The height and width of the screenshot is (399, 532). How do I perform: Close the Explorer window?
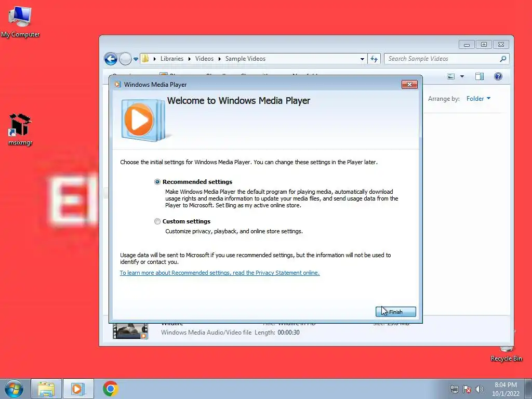point(501,45)
